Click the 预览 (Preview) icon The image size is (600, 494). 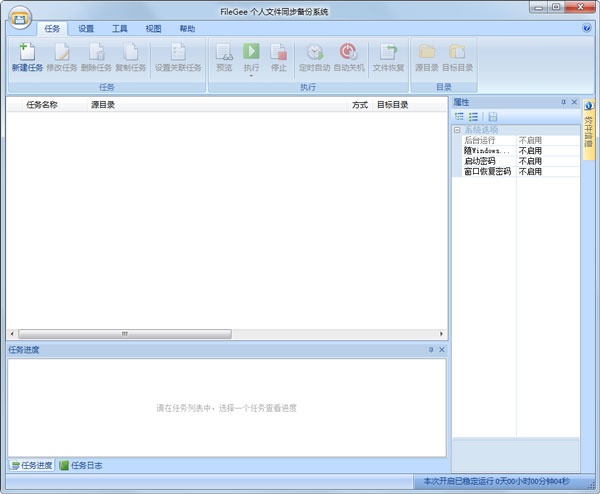[224, 57]
